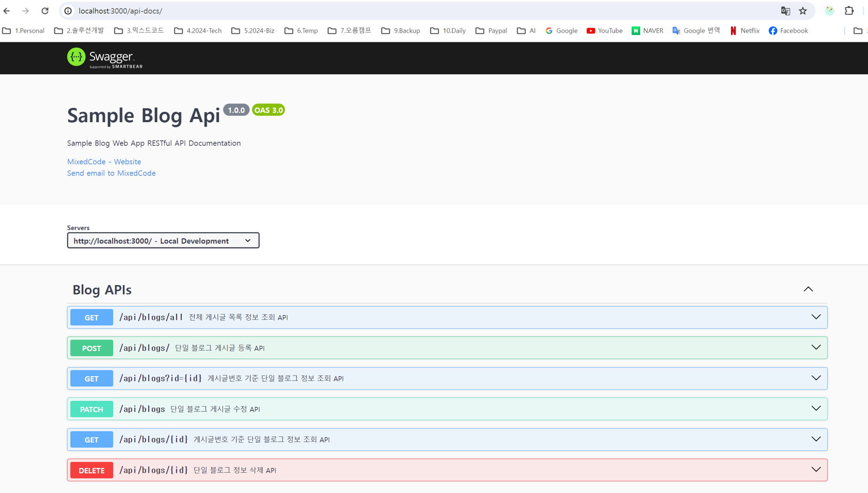Open the YouTube bookmark
Image resolution: width=868 pixels, height=493 pixels.
tap(604, 31)
